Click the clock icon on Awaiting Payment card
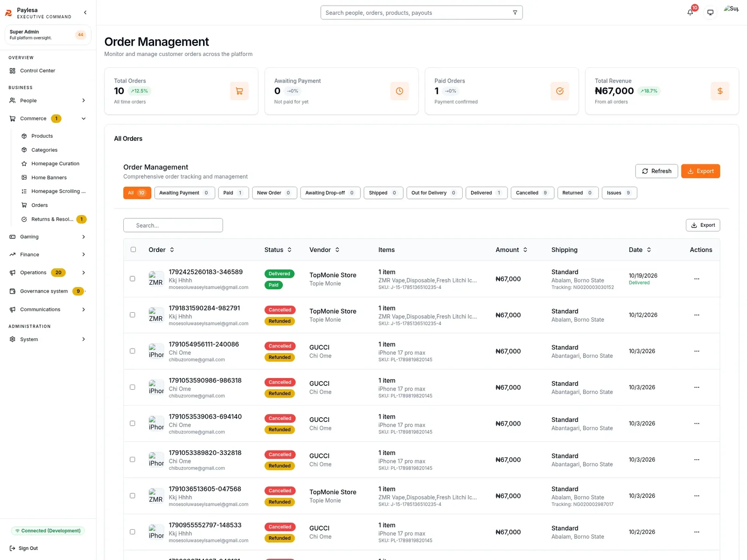This screenshot has height=560, width=747. [x=399, y=91]
